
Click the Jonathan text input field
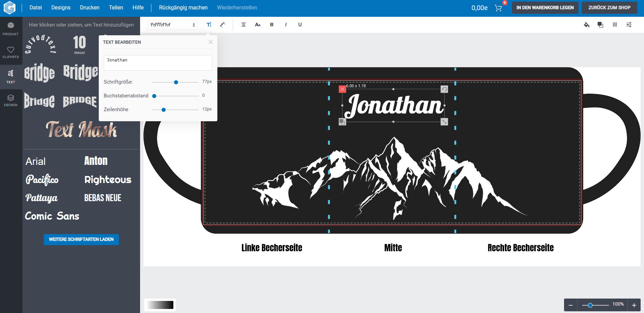click(x=158, y=63)
